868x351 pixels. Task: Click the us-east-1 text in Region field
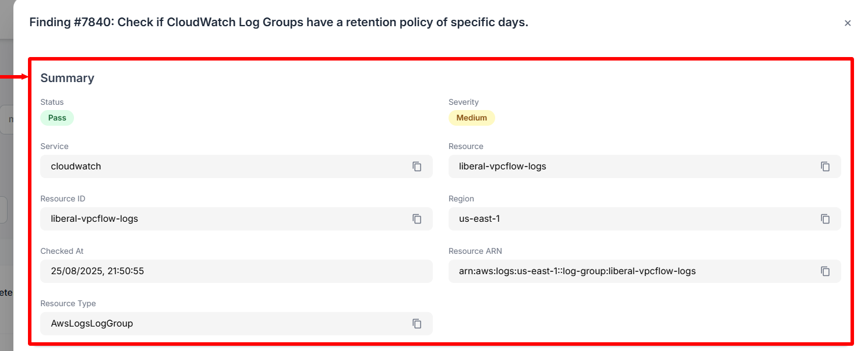click(480, 219)
